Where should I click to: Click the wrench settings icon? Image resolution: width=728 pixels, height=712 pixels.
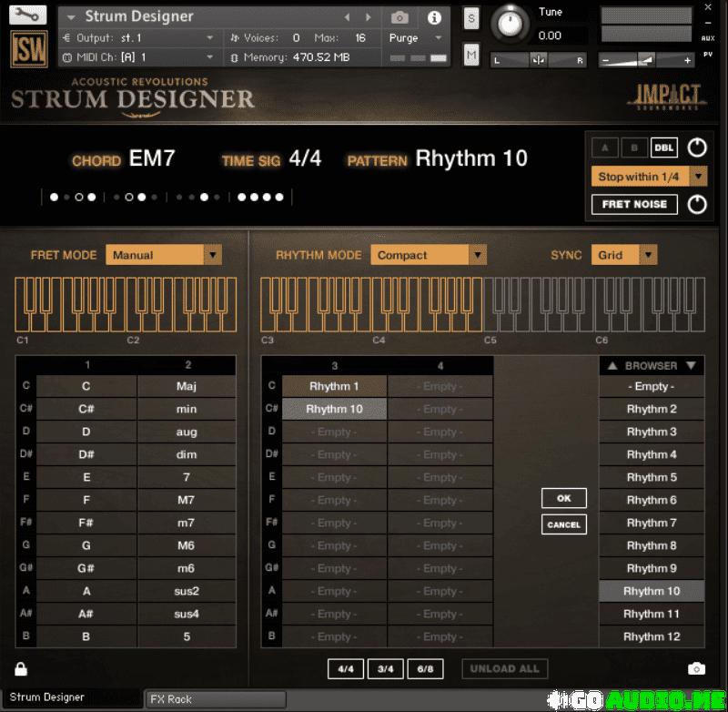coord(28,15)
